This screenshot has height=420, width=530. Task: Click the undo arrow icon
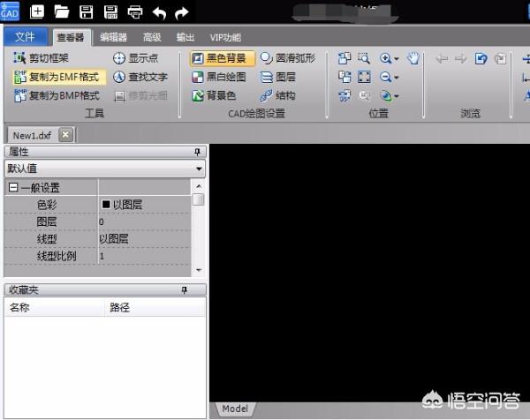coord(159,11)
